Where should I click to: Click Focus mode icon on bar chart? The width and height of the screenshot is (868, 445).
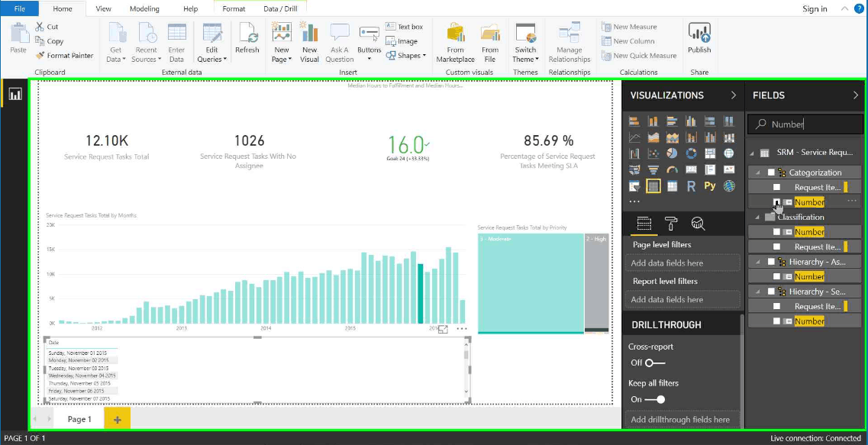[443, 329]
